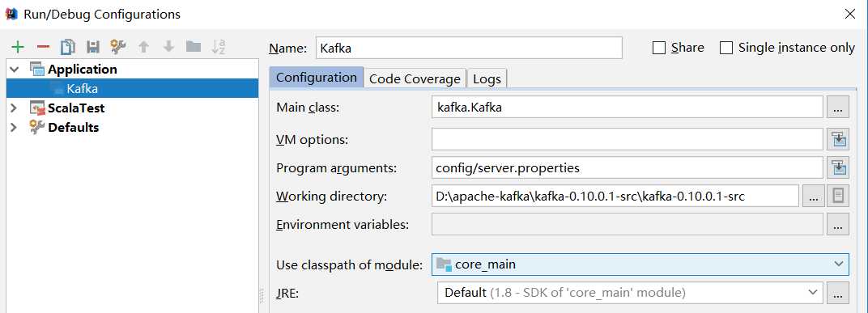Expand the ScalaTest tree node
Screen dimensions: 868x313
(x=15, y=108)
